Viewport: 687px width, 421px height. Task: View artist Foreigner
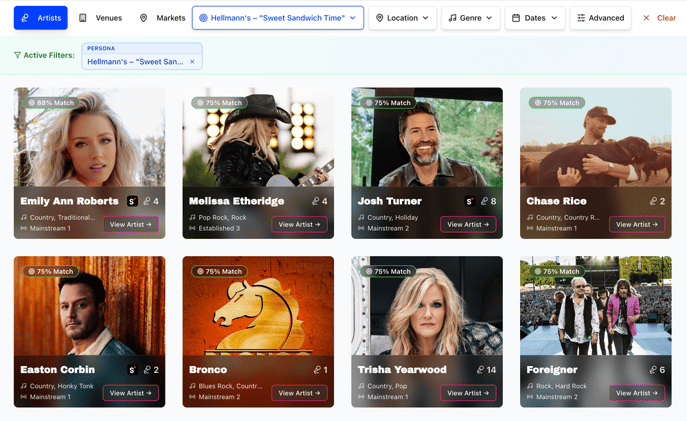pyautogui.click(x=637, y=393)
